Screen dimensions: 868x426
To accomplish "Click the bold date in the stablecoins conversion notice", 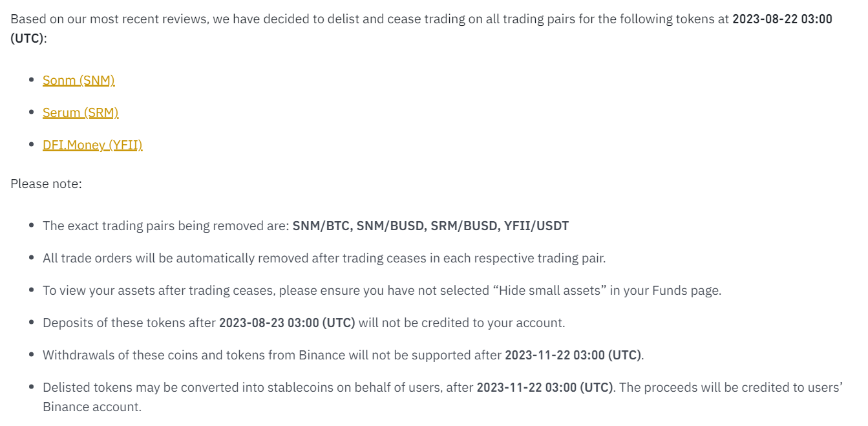I will [545, 387].
